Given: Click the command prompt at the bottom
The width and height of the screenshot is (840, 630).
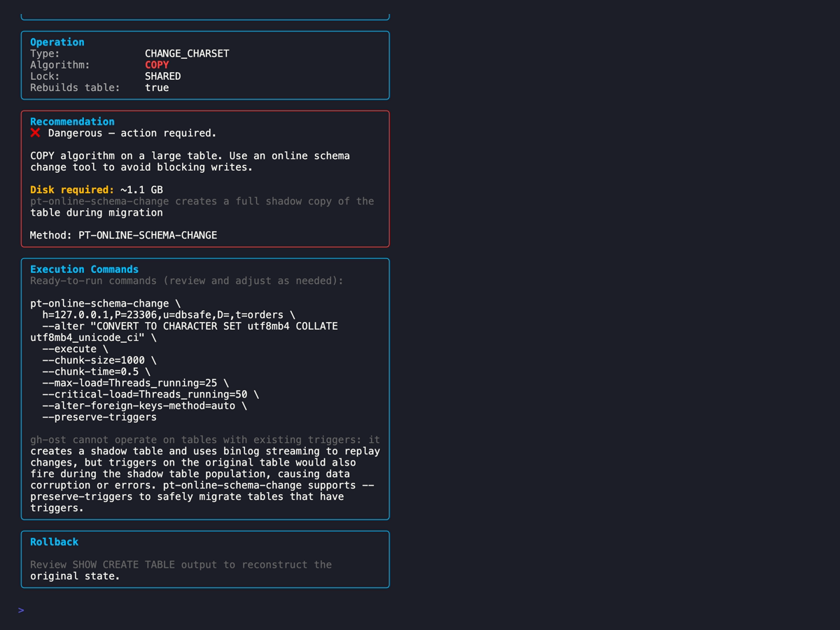Looking at the screenshot, I should pyautogui.click(x=21, y=610).
